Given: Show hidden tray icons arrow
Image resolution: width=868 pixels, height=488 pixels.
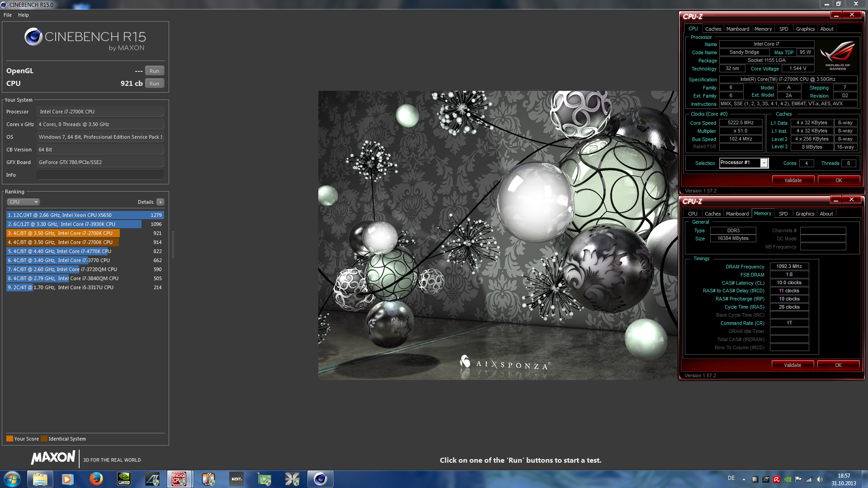Looking at the screenshot, I should pyautogui.click(x=744, y=479).
